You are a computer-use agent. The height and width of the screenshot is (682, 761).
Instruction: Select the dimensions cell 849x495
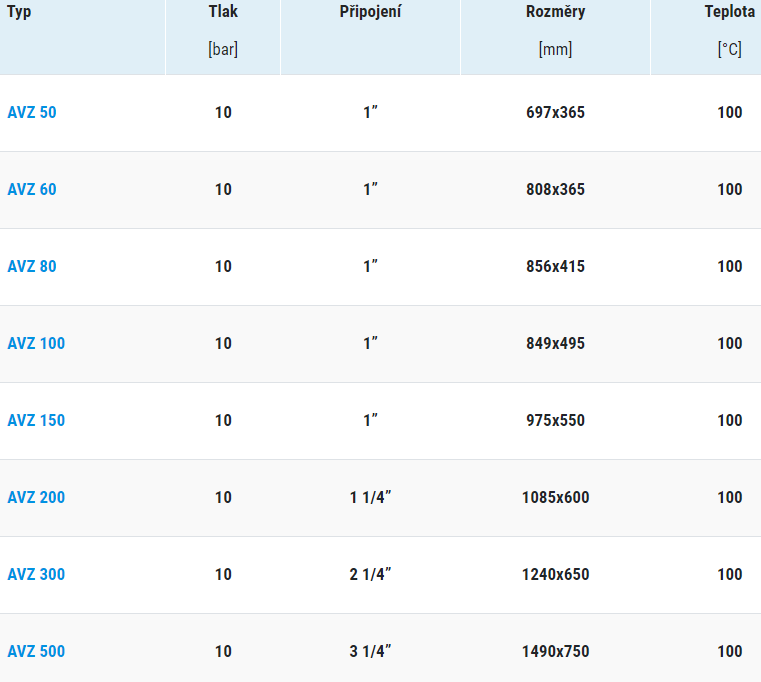tap(555, 344)
